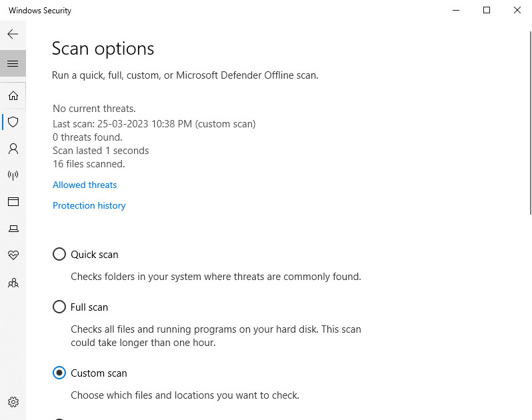Maximize the Windows Security window
532x420 pixels.
click(487, 10)
